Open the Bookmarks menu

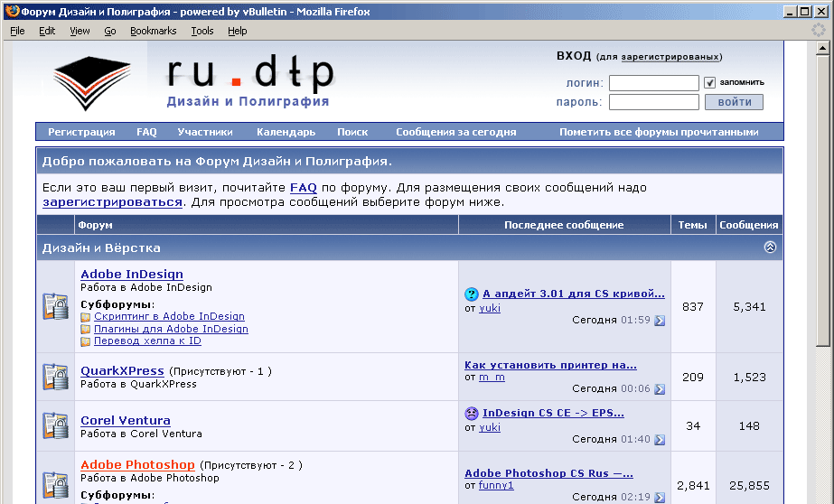tap(154, 31)
